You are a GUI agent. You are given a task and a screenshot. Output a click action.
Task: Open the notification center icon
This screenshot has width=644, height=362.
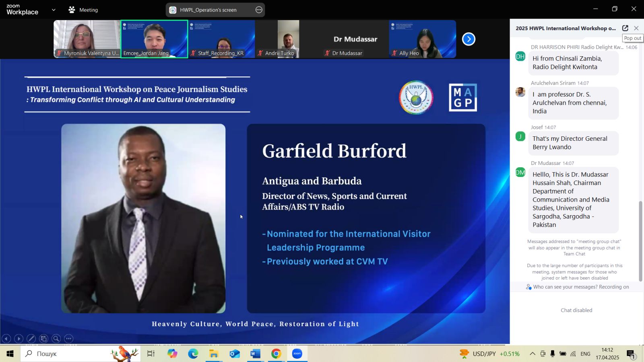coord(631,354)
